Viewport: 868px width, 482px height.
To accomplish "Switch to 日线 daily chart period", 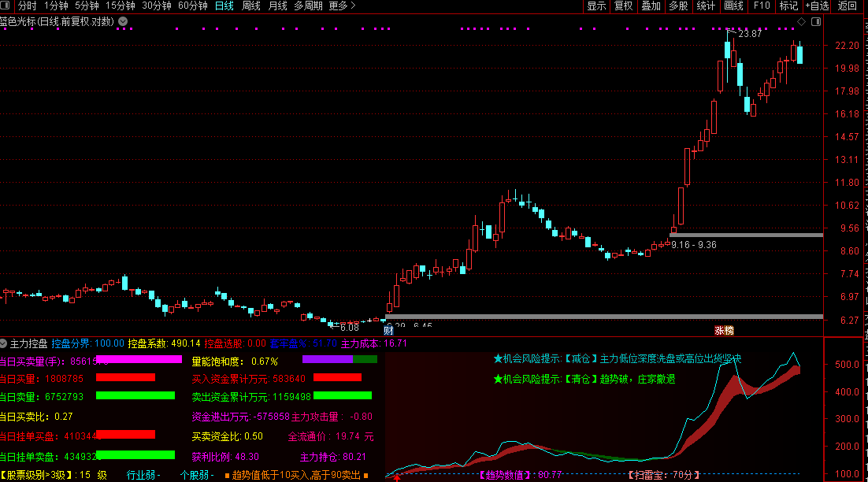I will [224, 6].
